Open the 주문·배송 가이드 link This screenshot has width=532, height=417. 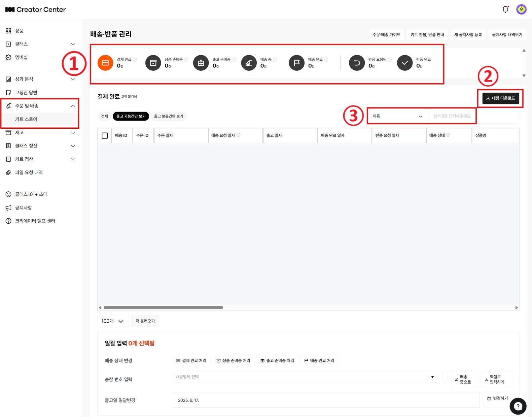(x=386, y=35)
